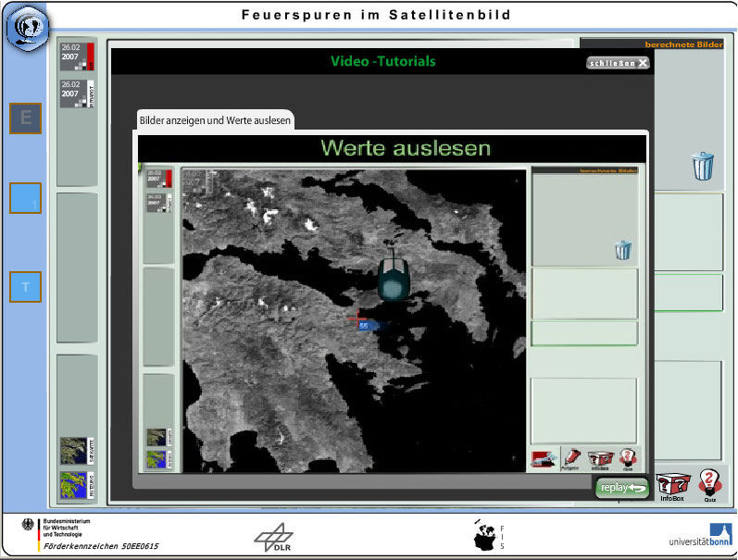Replay the tutorial video

point(621,488)
